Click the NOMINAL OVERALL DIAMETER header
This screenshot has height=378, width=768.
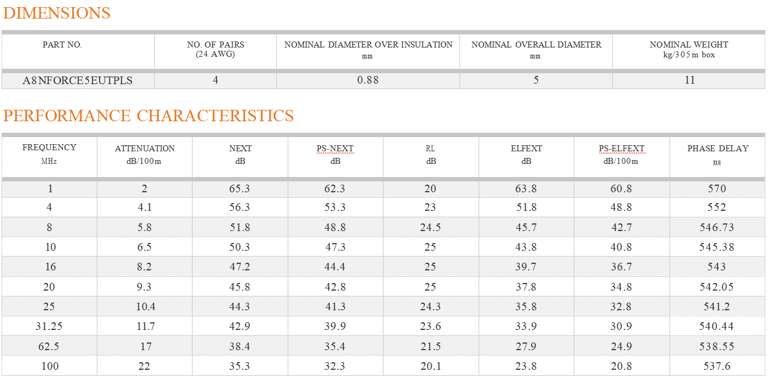click(x=536, y=49)
